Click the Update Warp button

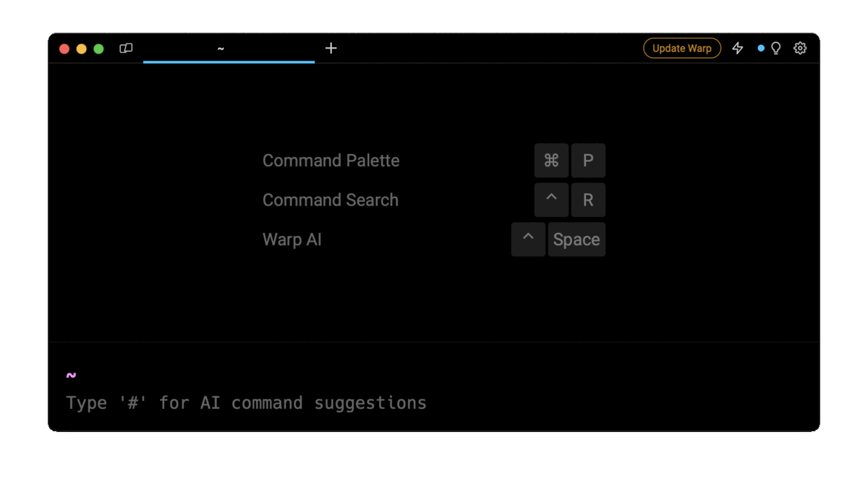point(681,48)
